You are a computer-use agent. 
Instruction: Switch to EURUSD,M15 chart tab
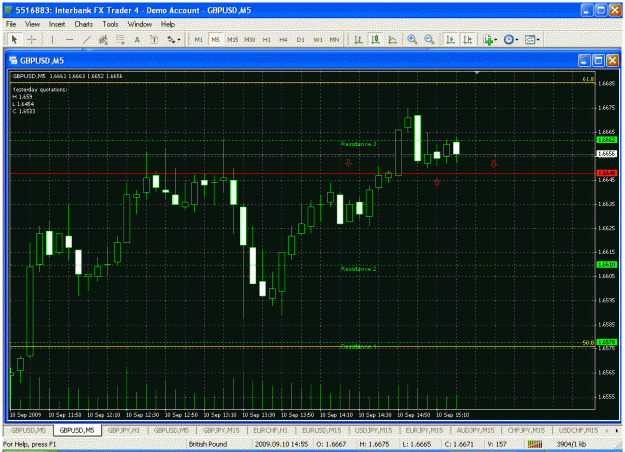(x=321, y=430)
